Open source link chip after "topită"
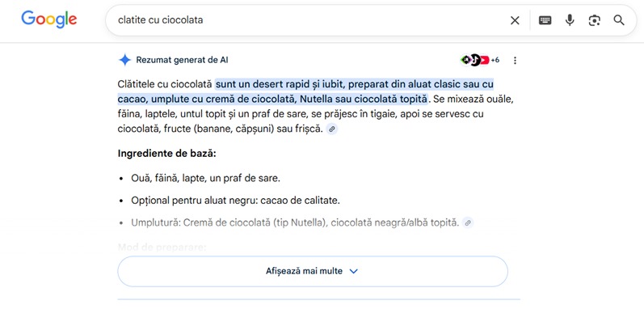 coord(468,223)
